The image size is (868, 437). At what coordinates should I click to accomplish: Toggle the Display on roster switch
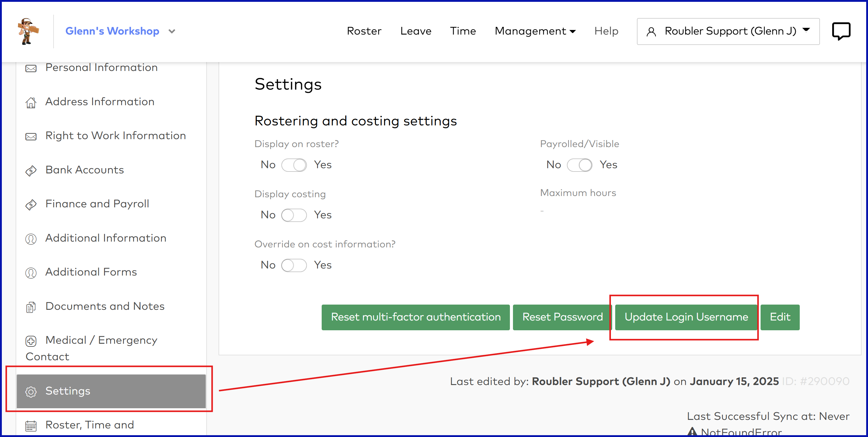[294, 165]
